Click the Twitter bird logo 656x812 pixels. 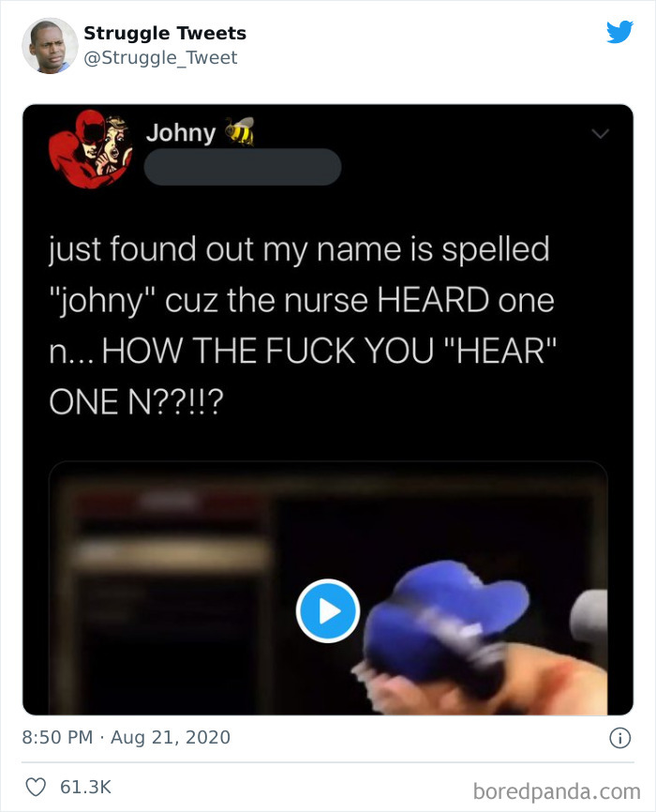pyautogui.click(x=619, y=32)
